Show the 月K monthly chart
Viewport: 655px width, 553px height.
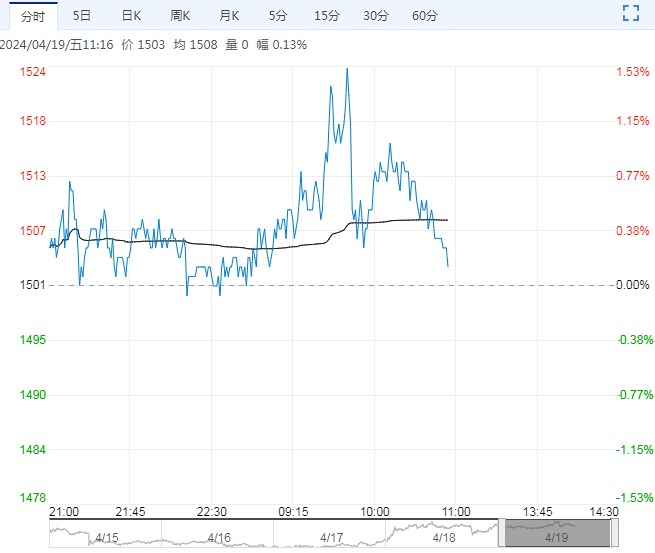229,15
